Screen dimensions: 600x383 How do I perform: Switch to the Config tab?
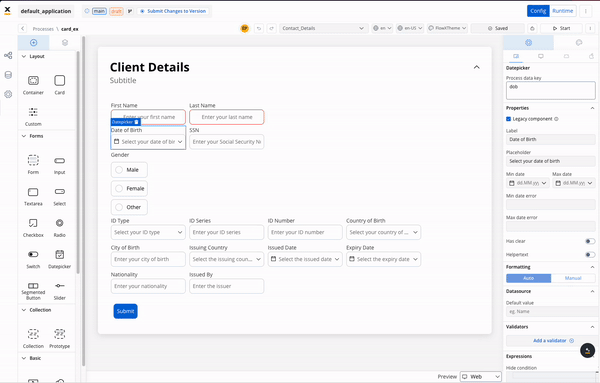[538, 11]
